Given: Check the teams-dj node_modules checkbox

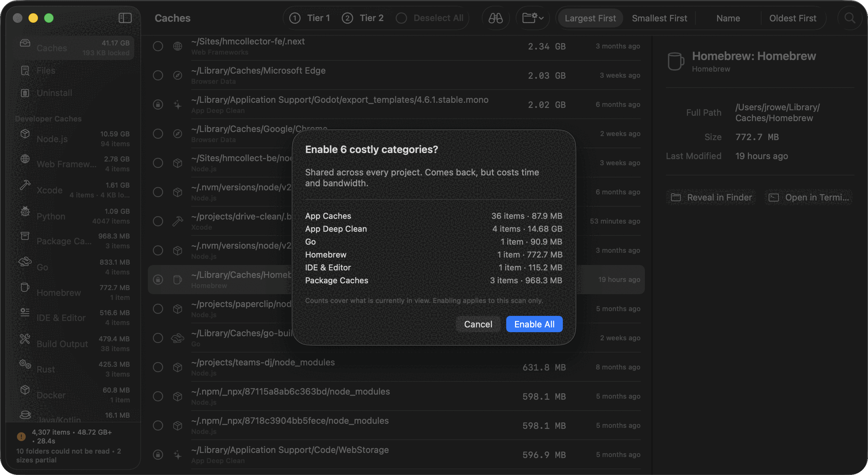Looking at the screenshot, I should (158, 367).
